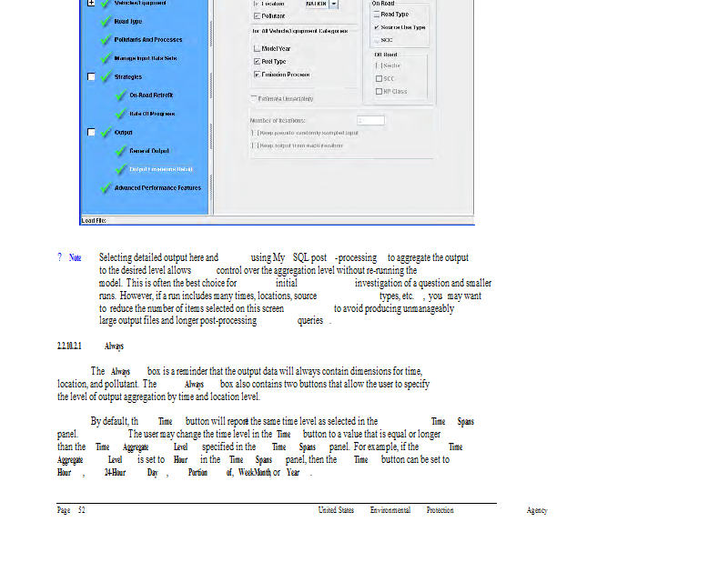Open the Output Emissions Detail panel
The width and height of the screenshot is (728, 562).
pyautogui.click(x=160, y=169)
